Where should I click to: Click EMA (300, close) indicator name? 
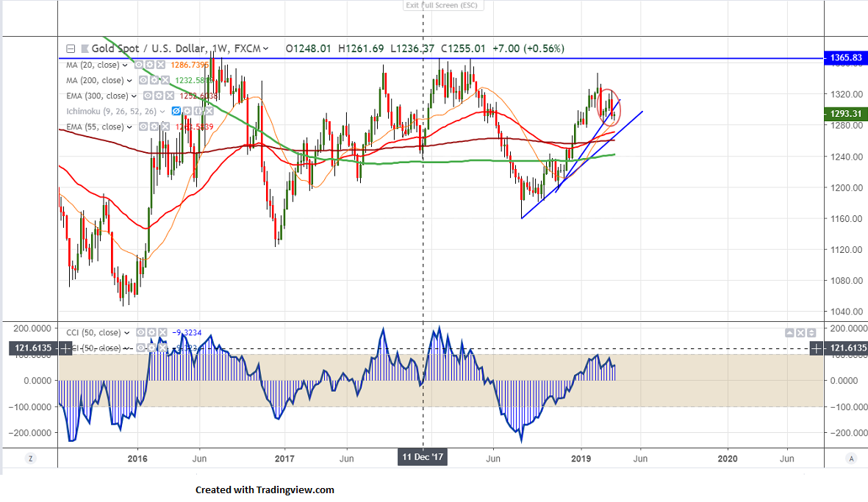98,96
